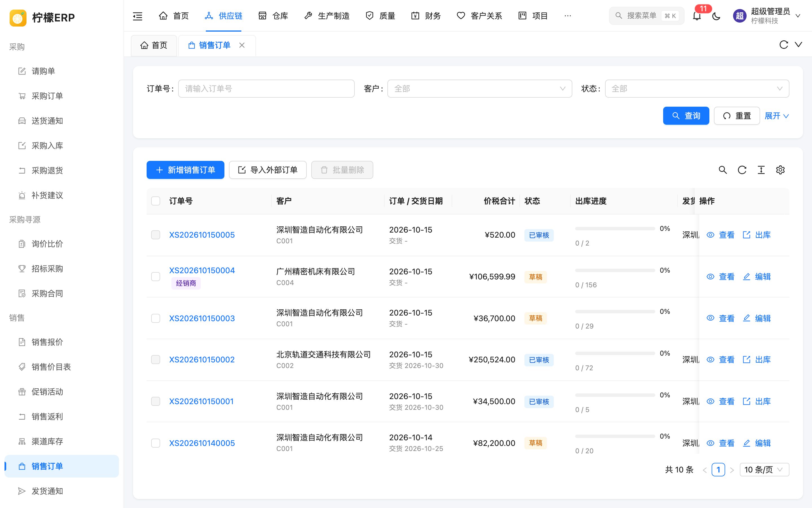The width and height of the screenshot is (812, 508).
Task: Open 发货通知 sidebar item
Action: pyautogui.click(x=62, y=491)
